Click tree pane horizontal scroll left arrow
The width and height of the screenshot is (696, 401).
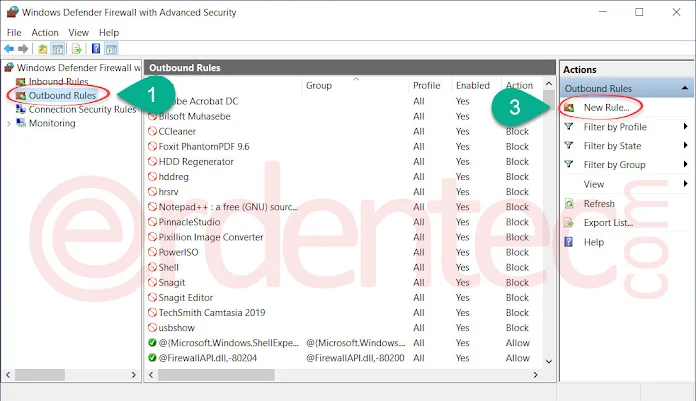coord(8,375)
